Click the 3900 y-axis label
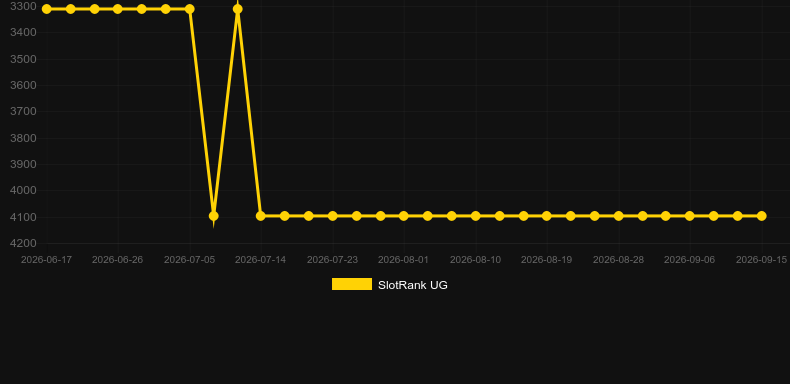Image resolution: width=790 pixels, height=384 pixels. (23, 164)
